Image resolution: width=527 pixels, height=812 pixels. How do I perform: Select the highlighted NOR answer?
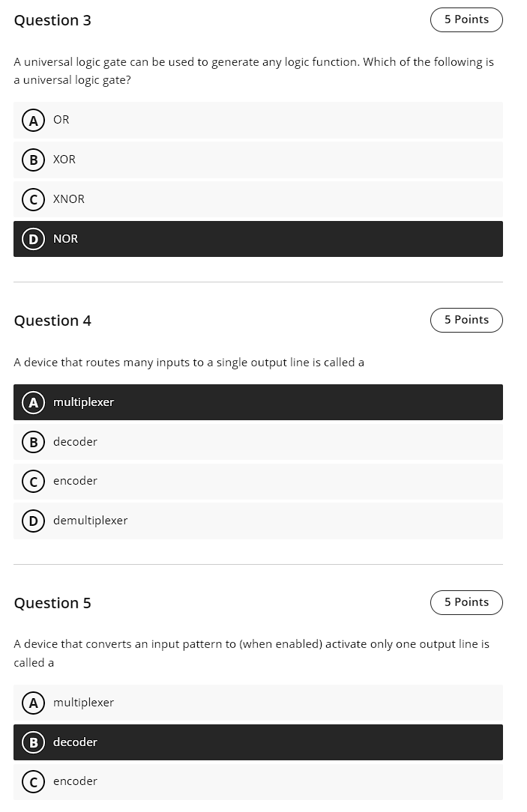click(x=258, y=238)
